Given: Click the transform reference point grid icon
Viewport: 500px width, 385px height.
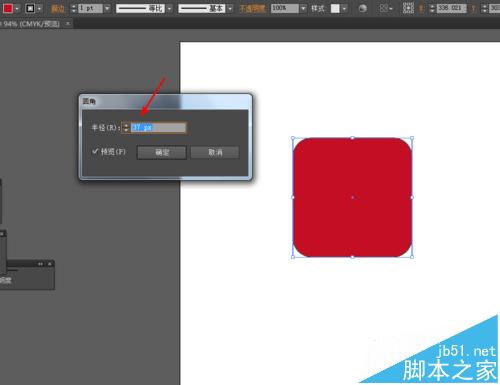Looking at the screenshot, I should point(408,8).
